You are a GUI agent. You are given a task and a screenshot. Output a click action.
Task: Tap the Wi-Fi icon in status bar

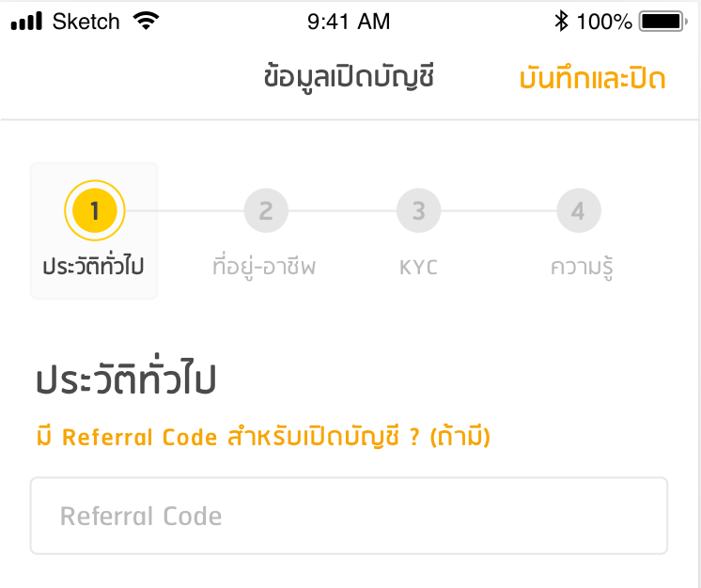point(147,20)
